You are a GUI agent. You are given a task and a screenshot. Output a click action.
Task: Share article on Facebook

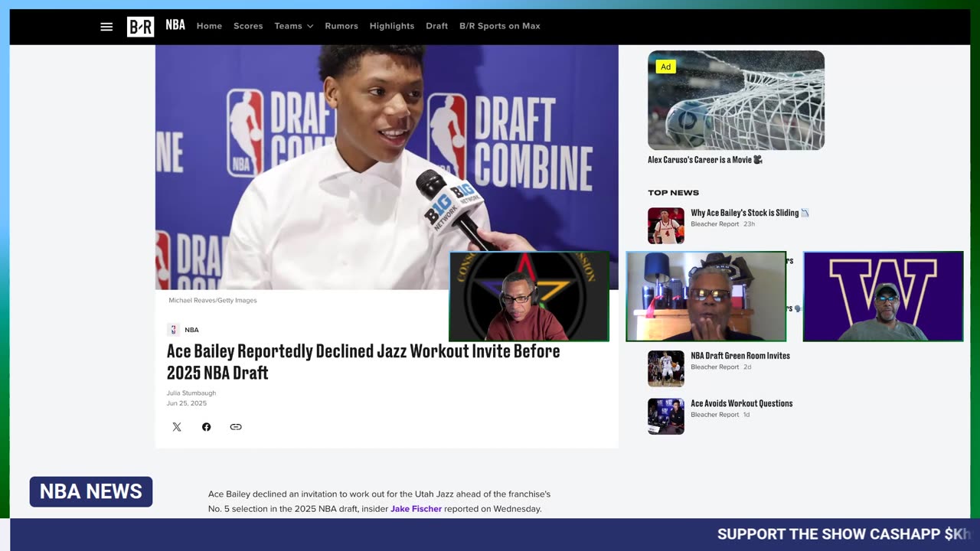(206, 427)
